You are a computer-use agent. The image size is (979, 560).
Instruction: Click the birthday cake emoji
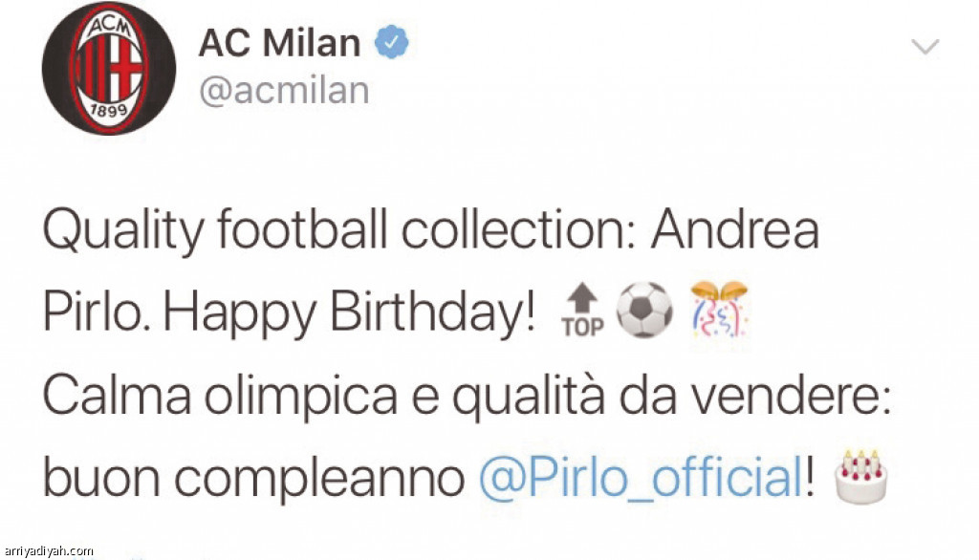(861, 476)
